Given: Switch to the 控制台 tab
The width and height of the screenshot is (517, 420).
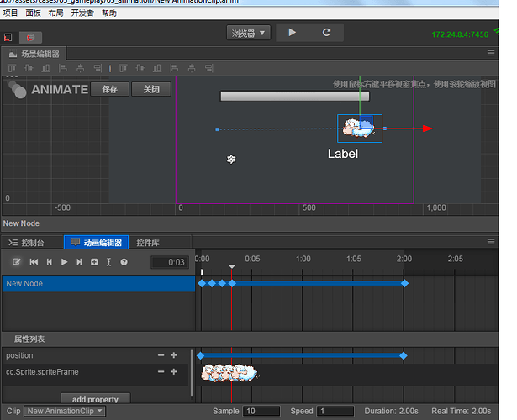Looking at the screenshot, I should click(26, 243).
